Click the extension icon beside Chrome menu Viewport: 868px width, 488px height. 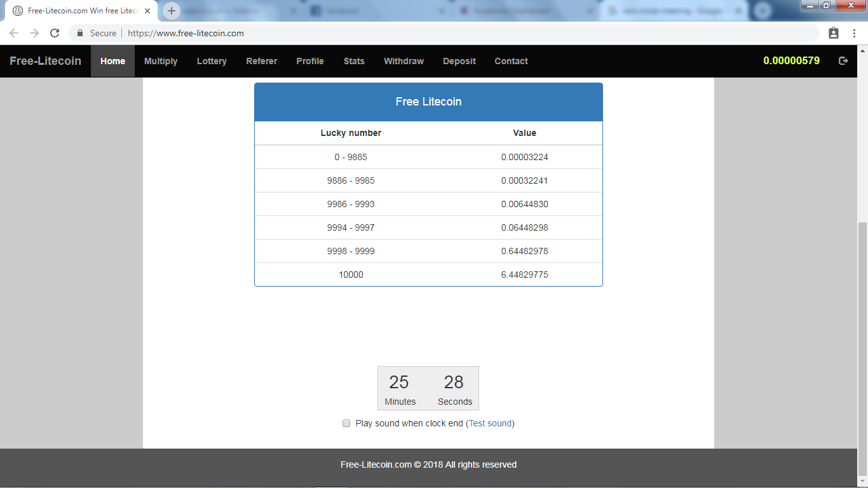point(834,33)
